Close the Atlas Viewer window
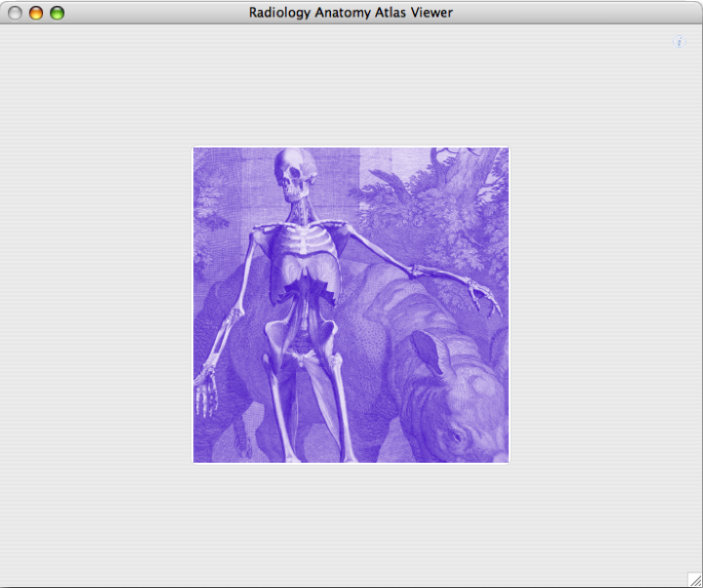This screenshot has height=588, width=703. 15,13
